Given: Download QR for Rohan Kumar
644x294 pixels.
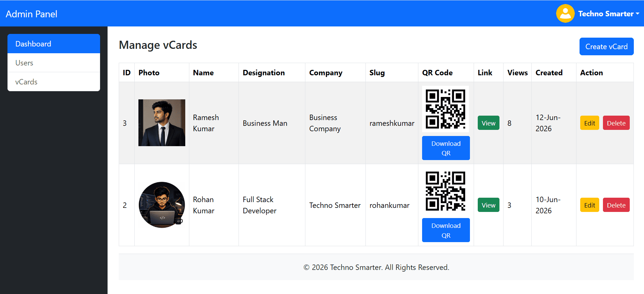Looking at the screenshot, I should point(446,230).
